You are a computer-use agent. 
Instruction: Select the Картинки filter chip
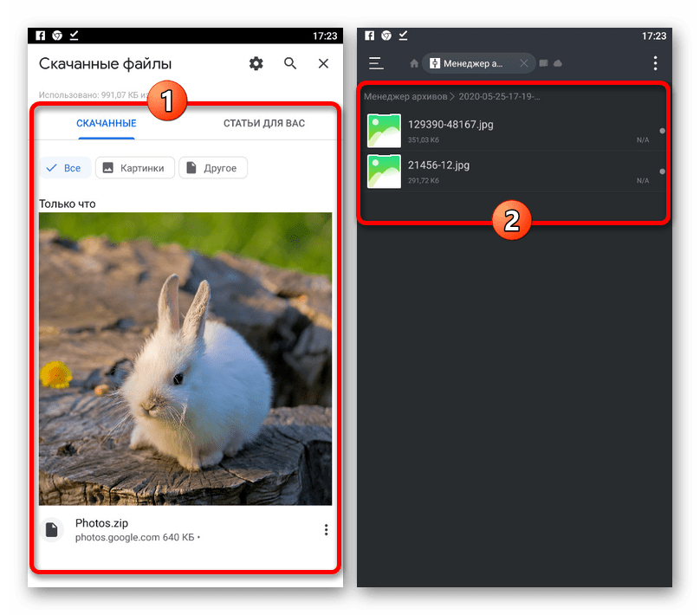pyautogui.click(x=135, y=168)
